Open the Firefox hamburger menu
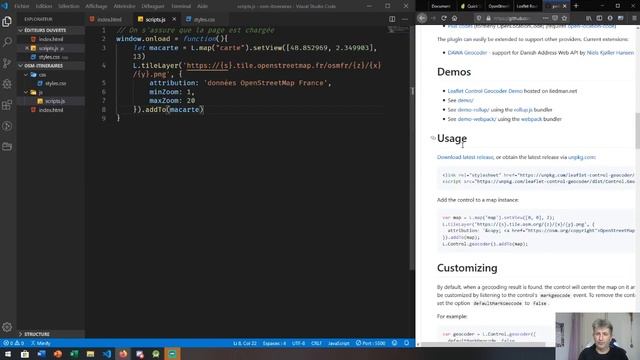640x360 pixels. 634,18
